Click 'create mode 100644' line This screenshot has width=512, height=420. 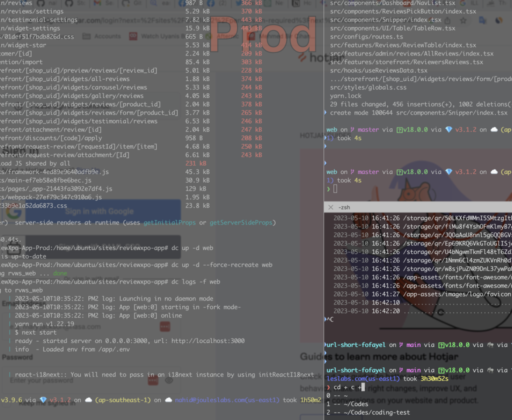click(418, 112)
